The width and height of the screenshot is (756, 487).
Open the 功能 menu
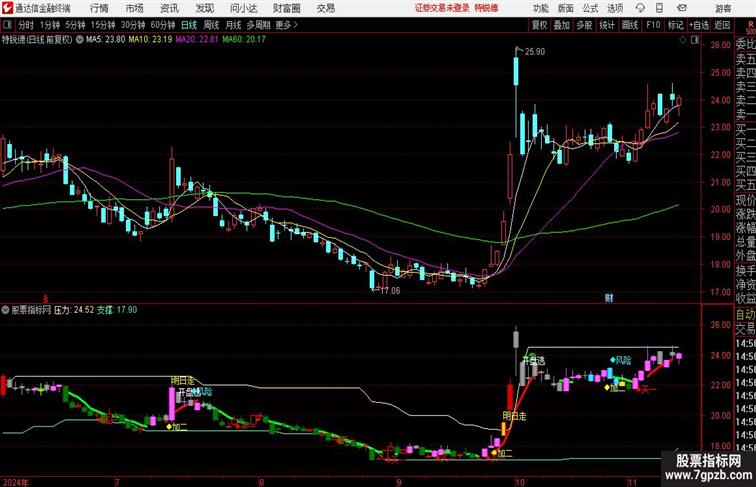pyautogui.click(x=541, y=8)
